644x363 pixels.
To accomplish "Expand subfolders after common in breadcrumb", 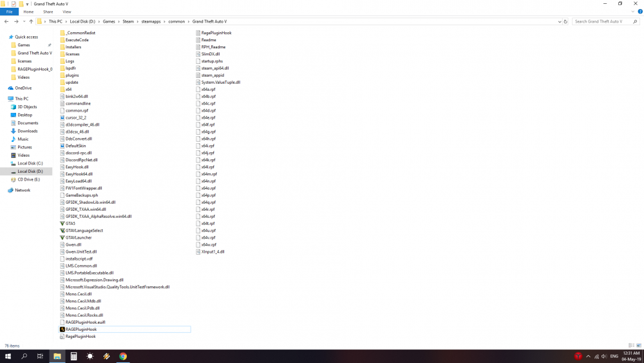I will coord(189,21).
